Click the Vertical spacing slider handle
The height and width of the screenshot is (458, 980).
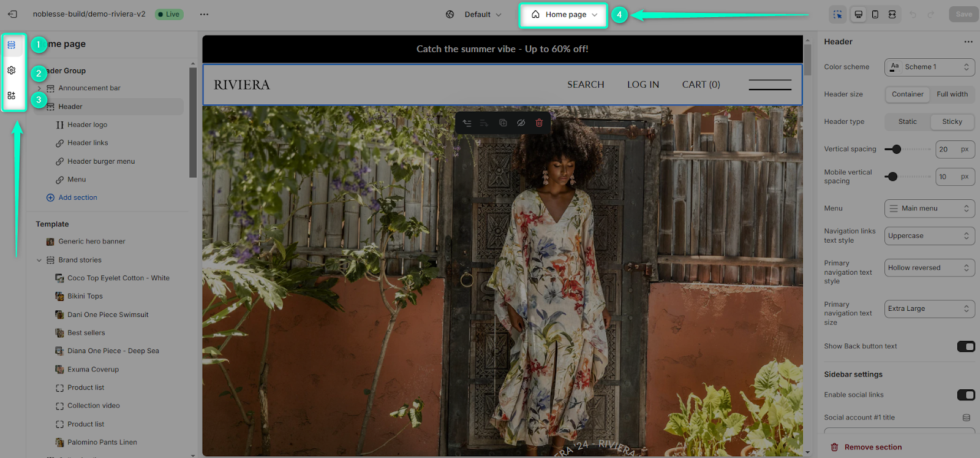[897, 149]
